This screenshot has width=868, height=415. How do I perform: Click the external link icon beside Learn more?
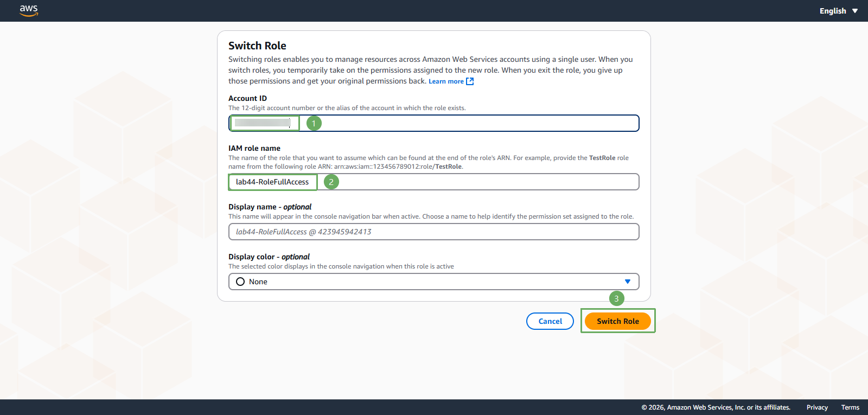[x=470, y=81]
